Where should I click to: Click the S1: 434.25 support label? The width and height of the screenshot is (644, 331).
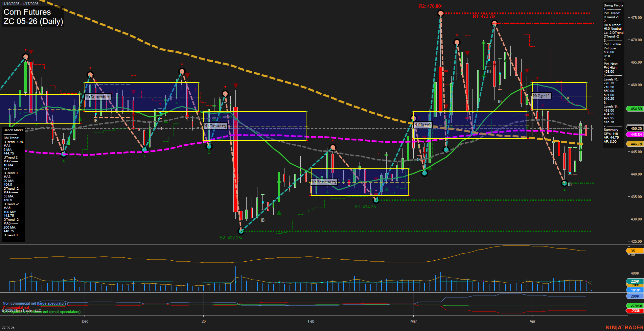tap(366, 207)
